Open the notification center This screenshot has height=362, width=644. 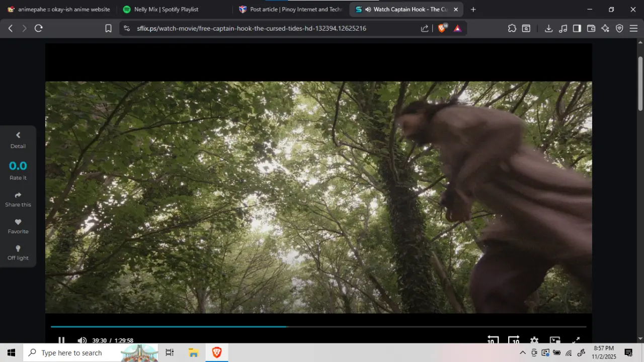coord(628,353)
